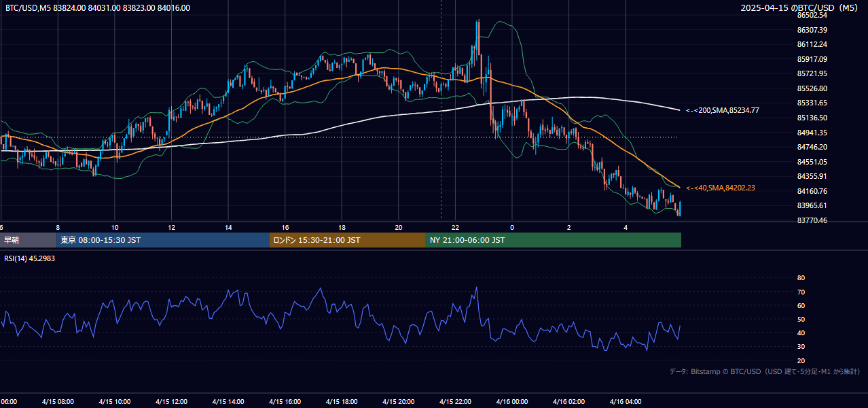Click hour label 14 under the price chart
The height and width of the screenshot is (408, 868).
228,228
